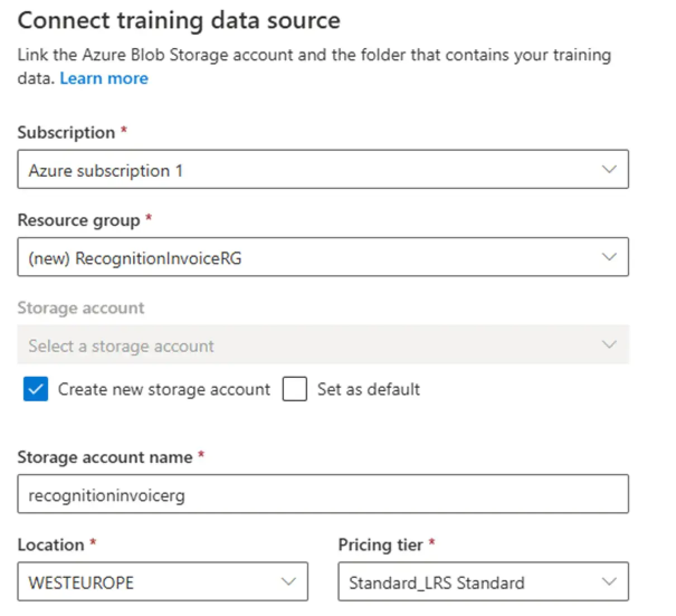
Task: Click the greyed Storage account label
Action: click(81, 308)
